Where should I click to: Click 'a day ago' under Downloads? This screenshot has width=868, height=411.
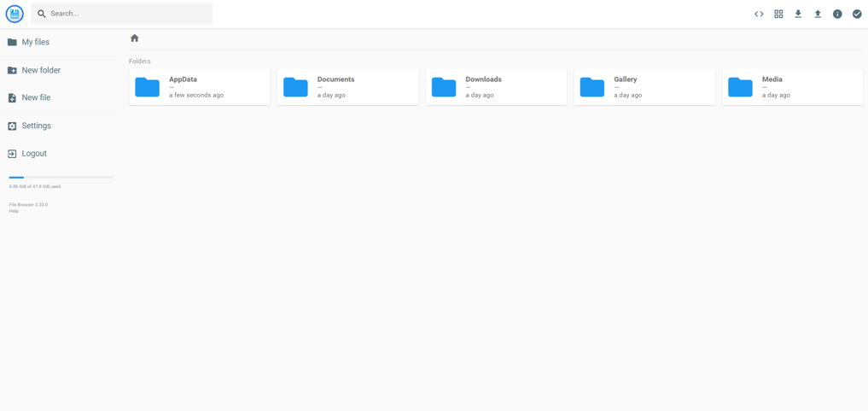(x=480, y=95)
